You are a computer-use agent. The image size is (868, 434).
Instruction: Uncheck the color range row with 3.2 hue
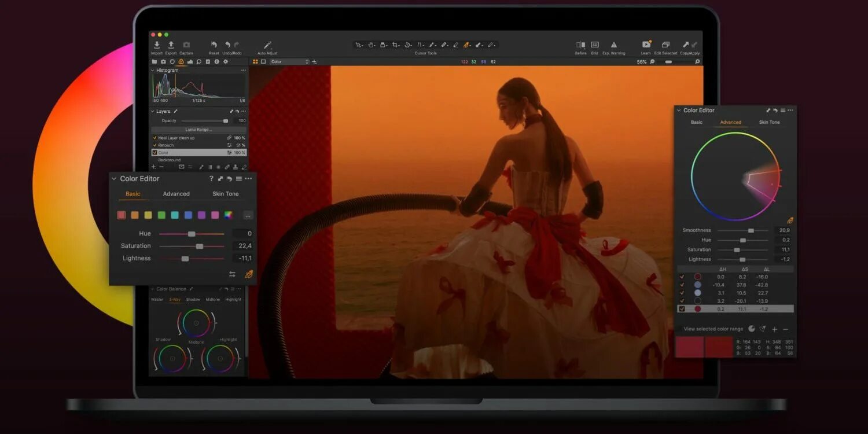(682, 301)
